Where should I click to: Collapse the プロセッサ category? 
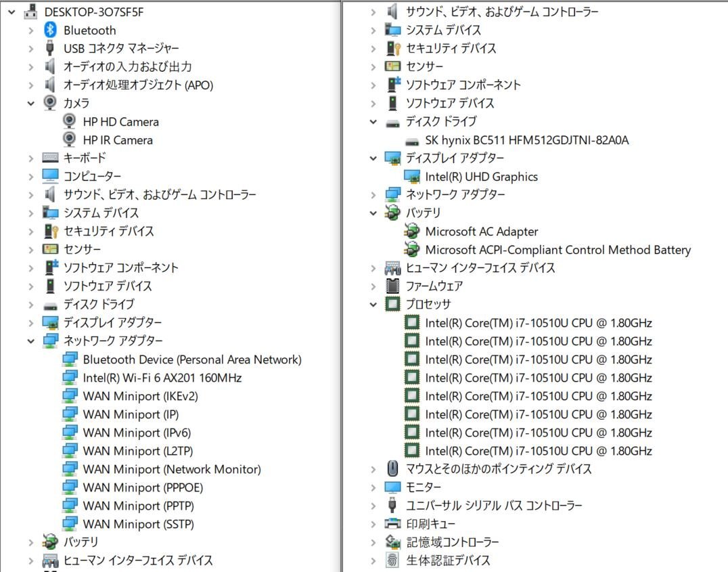point(373,305)
